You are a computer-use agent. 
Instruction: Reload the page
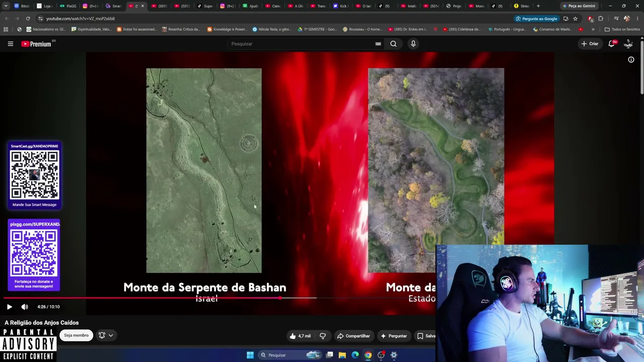(x=28, y=19)
